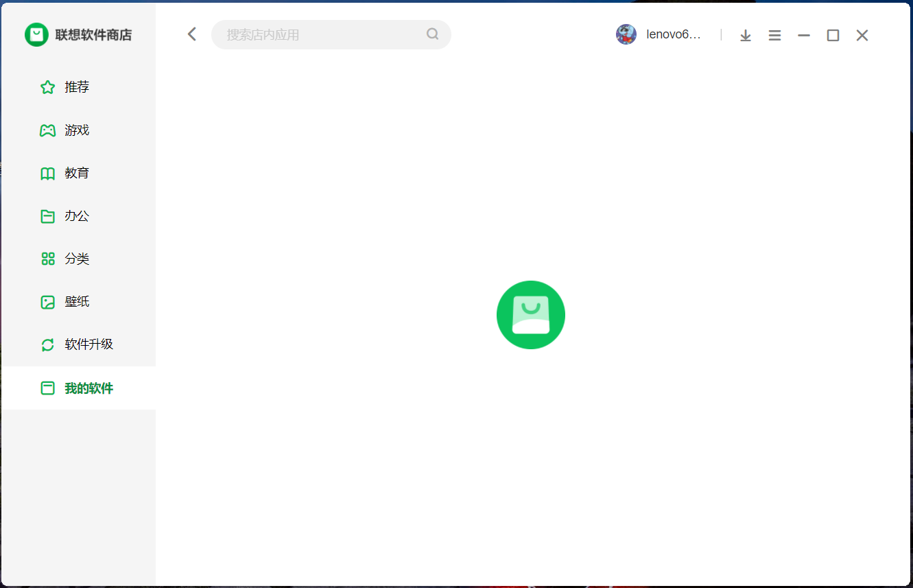Click the 联想软件商店 title text

(x=93, y=35)
